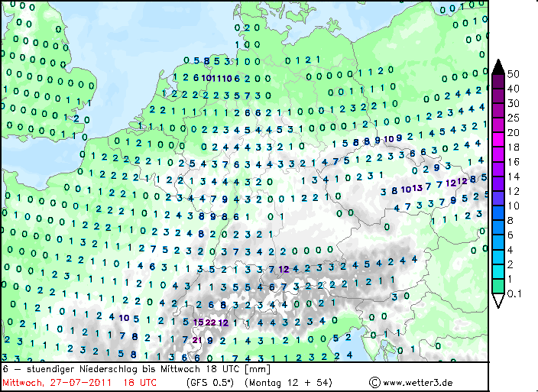The image size is (538, 392).
Task: Select the legend color band between 20 and 18
Action: [x=498, y=140]
